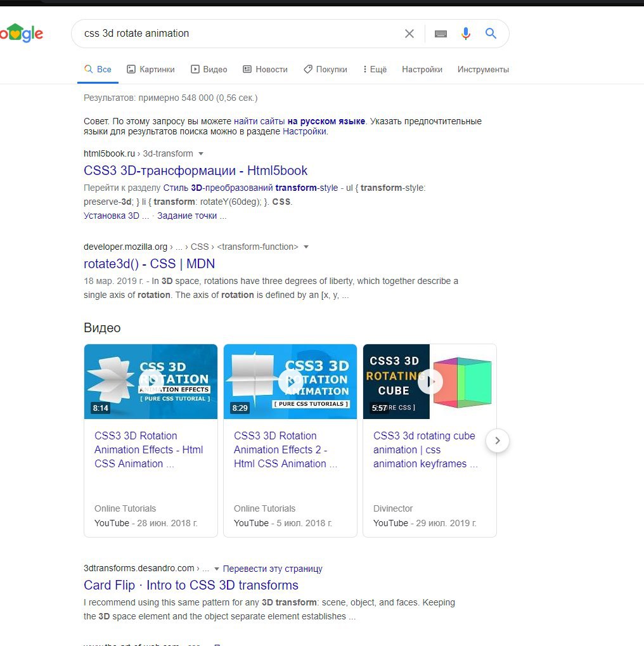Image resolution: width=644 pixels, height=646 pixels.
Task: Open the on-screen keyboard input tool
Action: pos(441,34)
